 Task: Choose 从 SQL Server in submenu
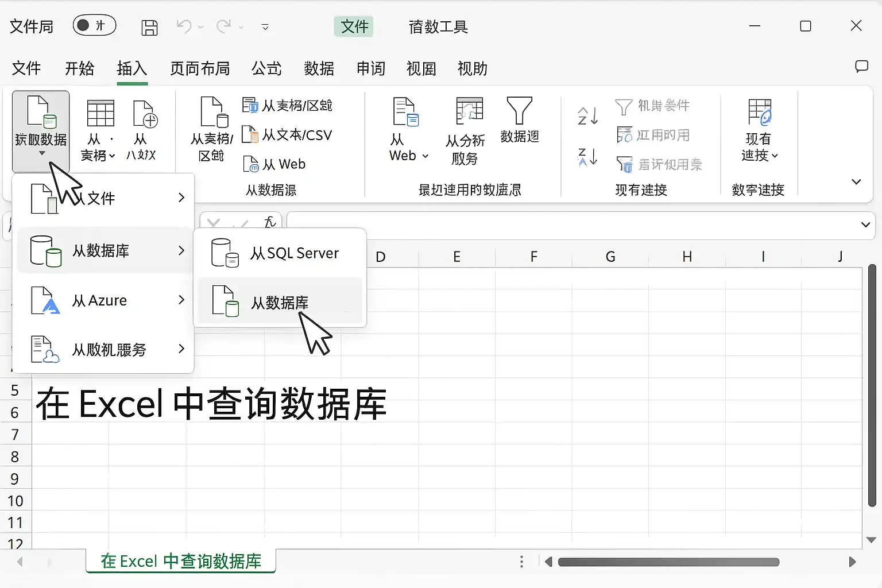[280, 253]
